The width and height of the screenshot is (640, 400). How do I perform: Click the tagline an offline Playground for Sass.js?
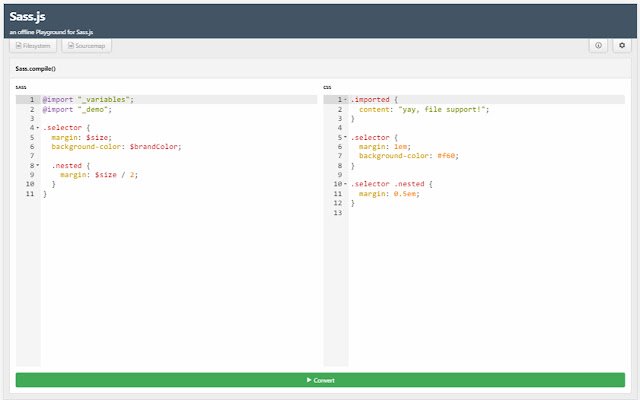click(x=51, y=32)
